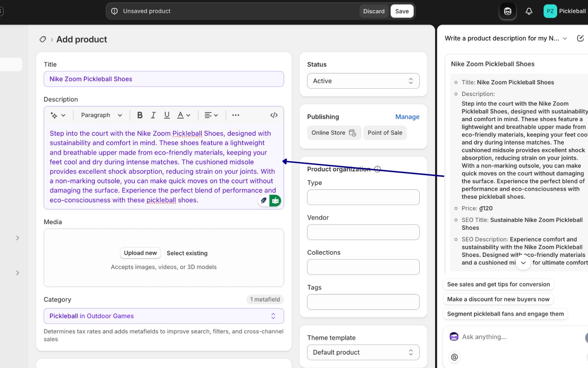Select the suggestion See sales and get tips for conversion

[498, 284]
